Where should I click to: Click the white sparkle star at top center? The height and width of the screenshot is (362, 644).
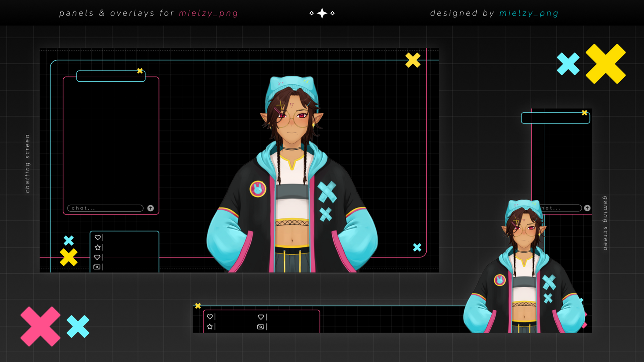(x=322, y=13)
